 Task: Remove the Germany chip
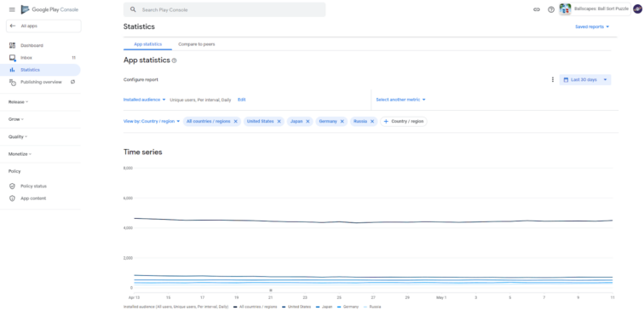pyautogui.click(x=342, y=122)
